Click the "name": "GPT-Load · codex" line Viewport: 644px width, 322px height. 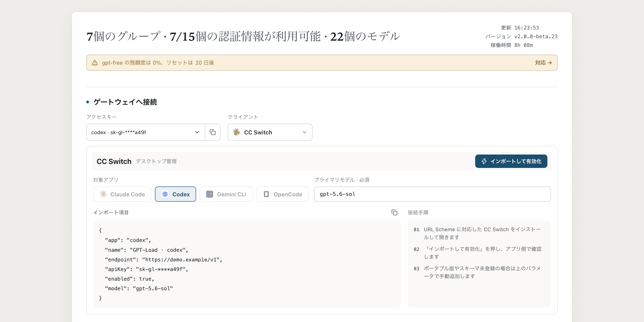(146, 250)
